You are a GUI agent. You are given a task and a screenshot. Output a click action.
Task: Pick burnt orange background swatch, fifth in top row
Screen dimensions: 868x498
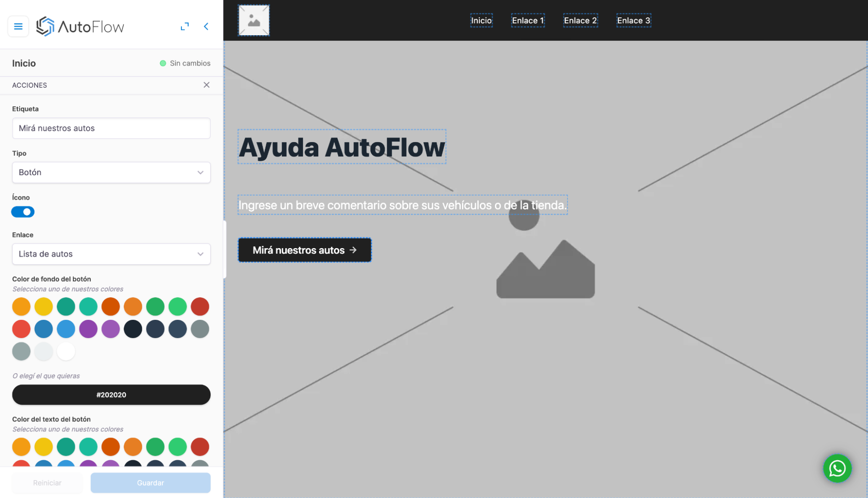tap(111, 306)
